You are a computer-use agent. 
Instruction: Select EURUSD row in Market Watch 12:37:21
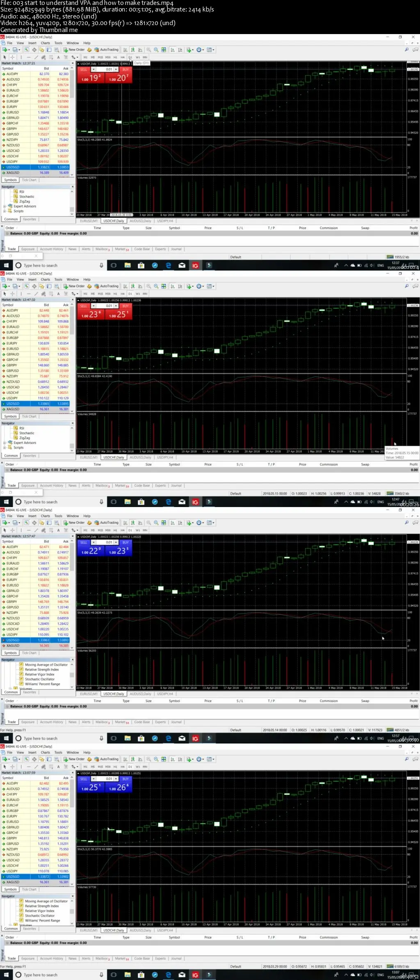pyautogui.click(x=36, y=112)
